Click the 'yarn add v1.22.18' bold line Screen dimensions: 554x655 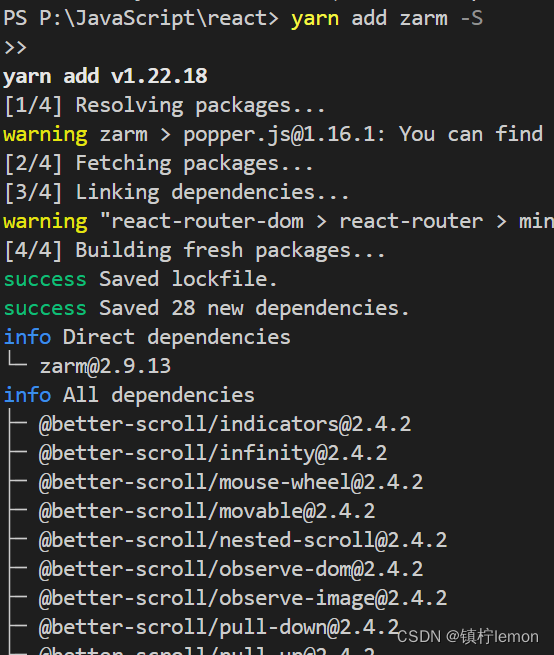105,77
